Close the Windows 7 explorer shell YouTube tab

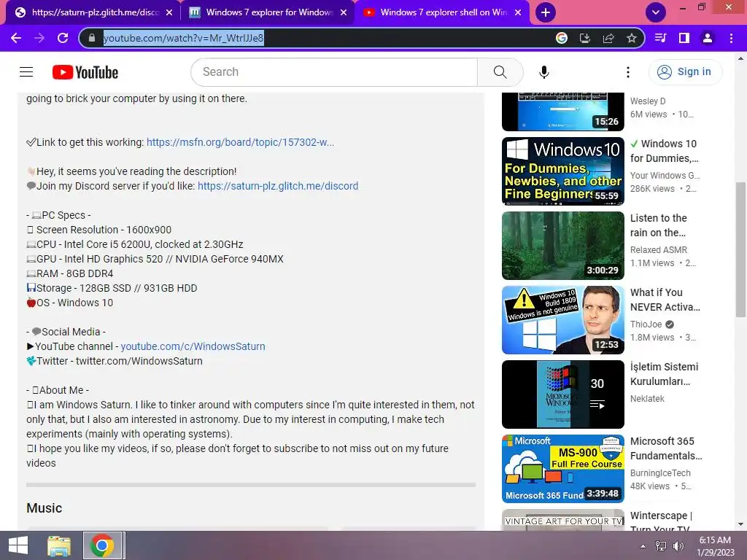pyautogui.click(x=519, y=12)
